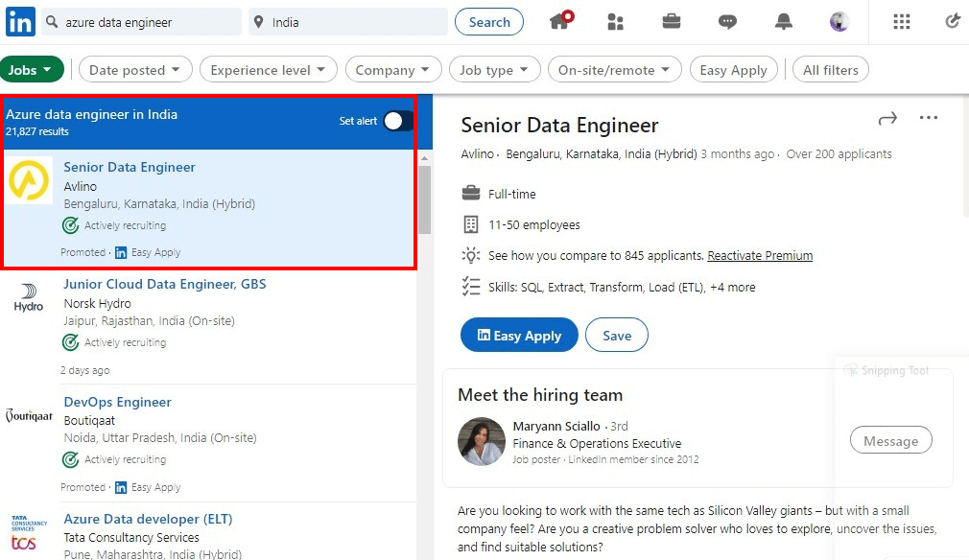The image size is (969, 560).
Task: Click the Full-time job type text
Action: [511, 194]
